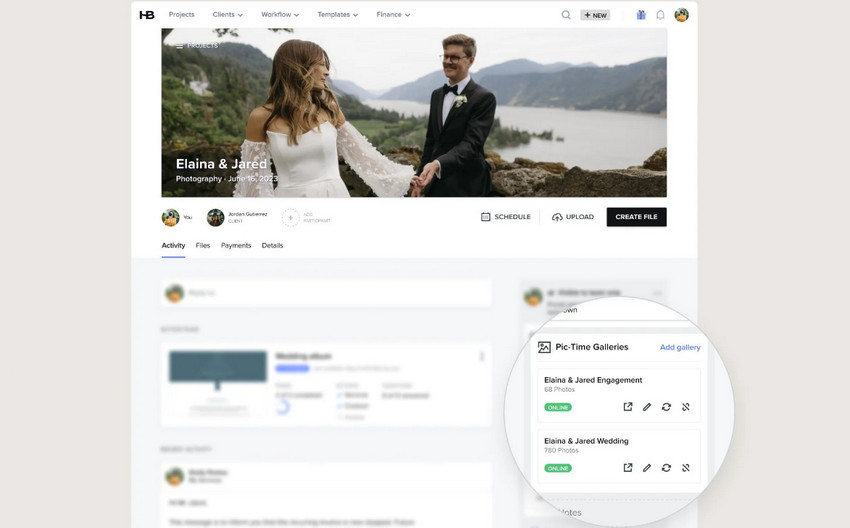Open the notifications bell
The height and width of the screenshot is (528, 850).
coord(660,15)
